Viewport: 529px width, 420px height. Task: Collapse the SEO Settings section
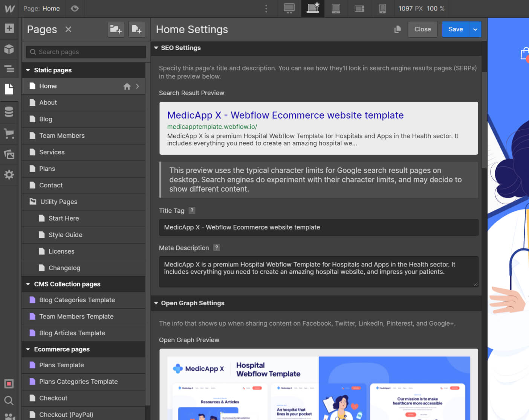156,48
